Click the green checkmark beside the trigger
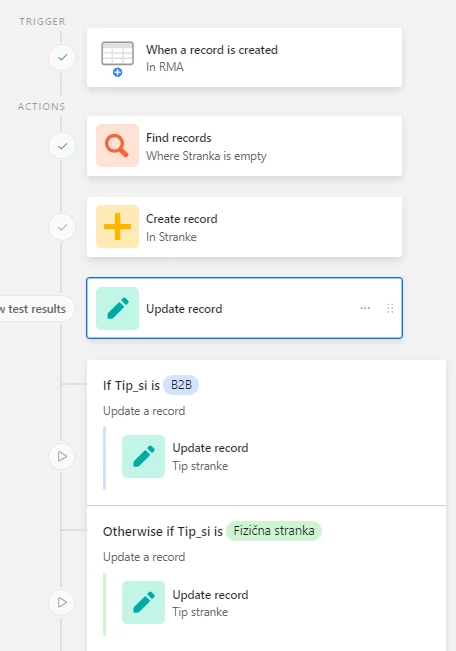This screenshot has width=456, height=651. [x=62, y=57]
